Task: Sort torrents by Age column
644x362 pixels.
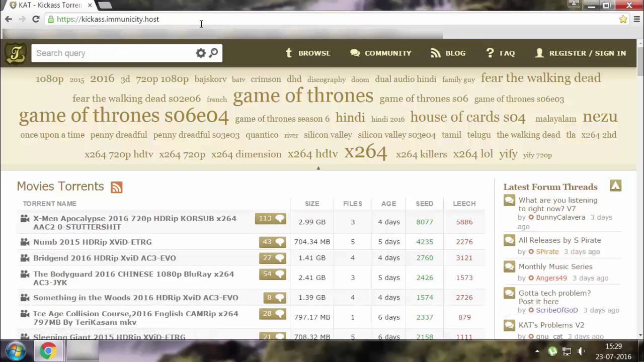Action: 388,204
